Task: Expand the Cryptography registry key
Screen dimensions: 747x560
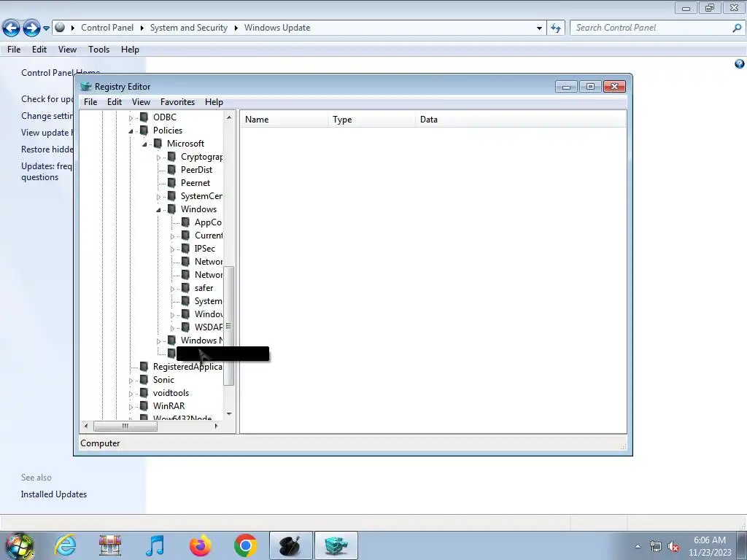Action: [x=158, y=157]
